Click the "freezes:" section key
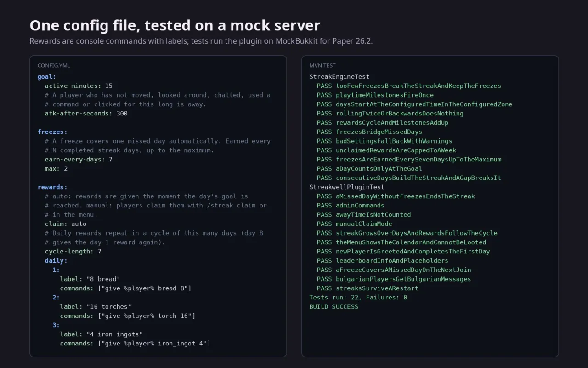This screenshot has height=368, width=588. pyautogui.click(x=52, y=132)
